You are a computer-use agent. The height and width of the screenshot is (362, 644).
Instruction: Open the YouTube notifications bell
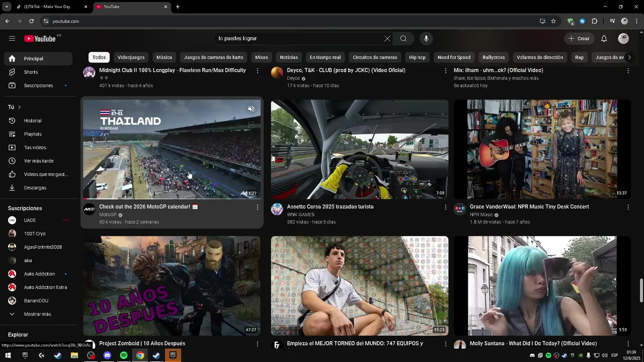(x=604, y=39)
